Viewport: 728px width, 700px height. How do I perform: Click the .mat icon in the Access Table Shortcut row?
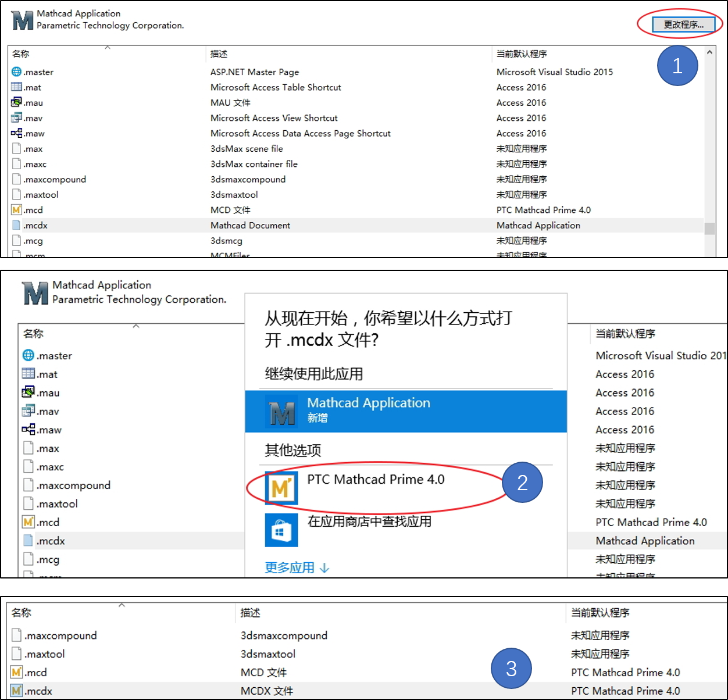coord(17,87)
